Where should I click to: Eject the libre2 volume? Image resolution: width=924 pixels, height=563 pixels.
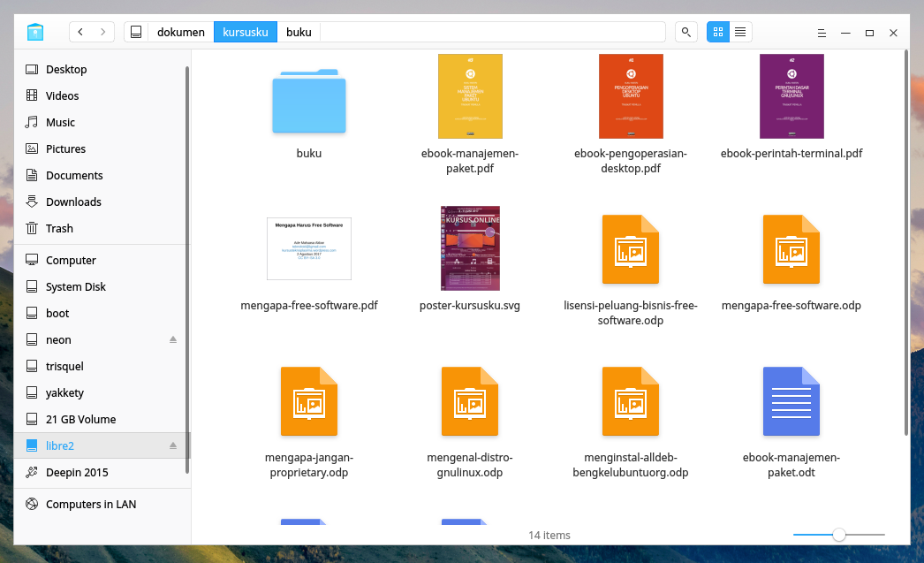[x=173, y=445]
